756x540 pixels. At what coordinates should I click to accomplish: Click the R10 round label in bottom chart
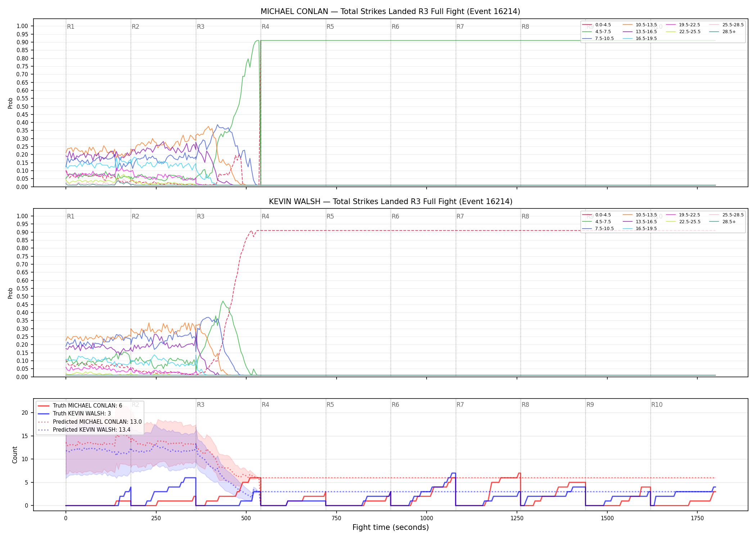pos(657,405)
